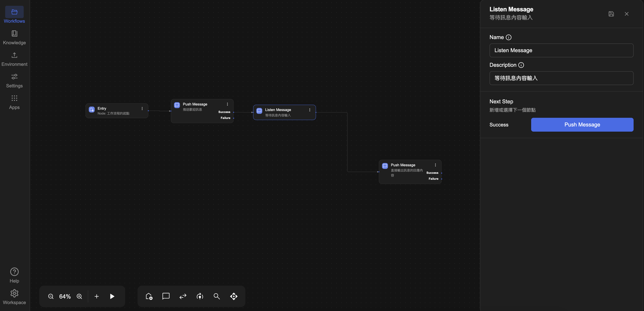Click the search icon in bottom toolbar

(x=216, y=296)
